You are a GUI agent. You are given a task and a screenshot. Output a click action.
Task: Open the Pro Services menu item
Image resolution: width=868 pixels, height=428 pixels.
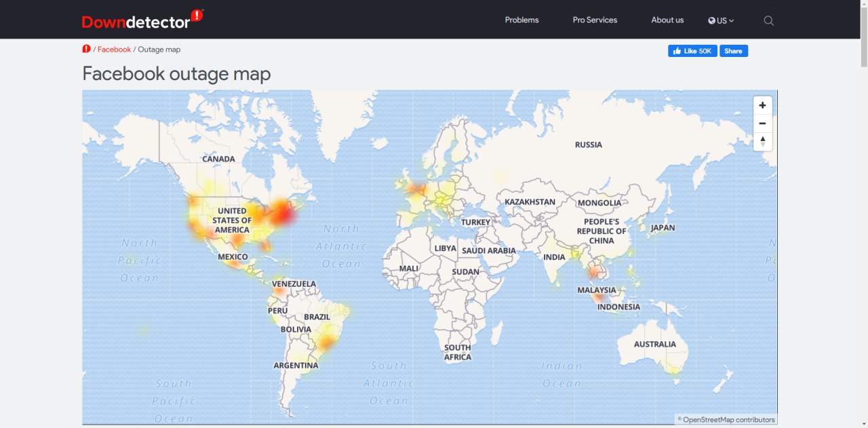595,20
